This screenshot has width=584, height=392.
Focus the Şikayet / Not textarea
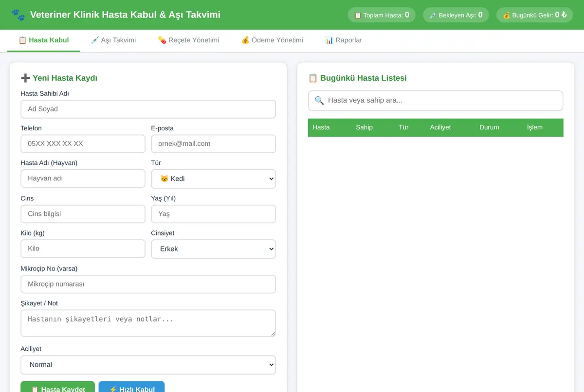[148, 323]
